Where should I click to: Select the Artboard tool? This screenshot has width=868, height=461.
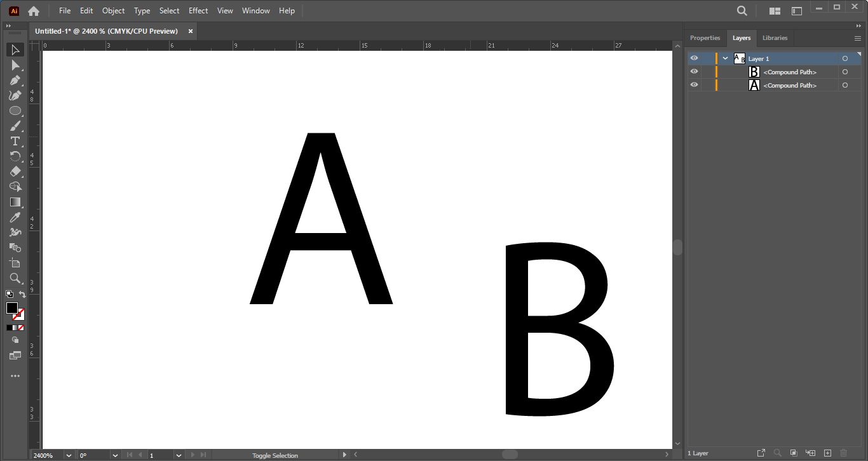(x=15, y=263)
